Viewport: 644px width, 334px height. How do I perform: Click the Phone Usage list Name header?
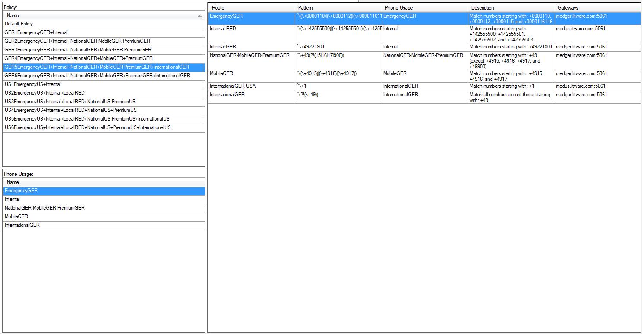click(104, 182)
